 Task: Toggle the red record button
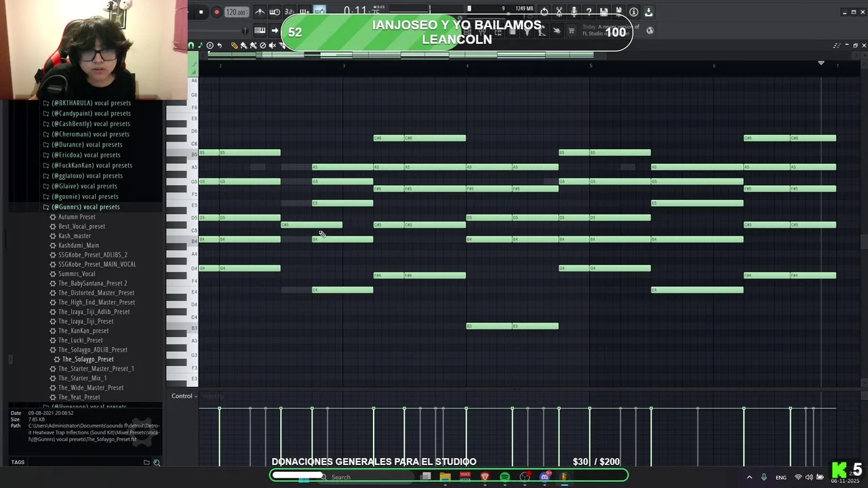[x=216, y=12]
